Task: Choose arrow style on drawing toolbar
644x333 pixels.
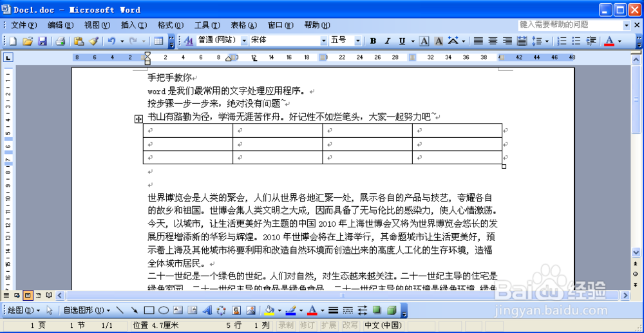Action: 363,310
